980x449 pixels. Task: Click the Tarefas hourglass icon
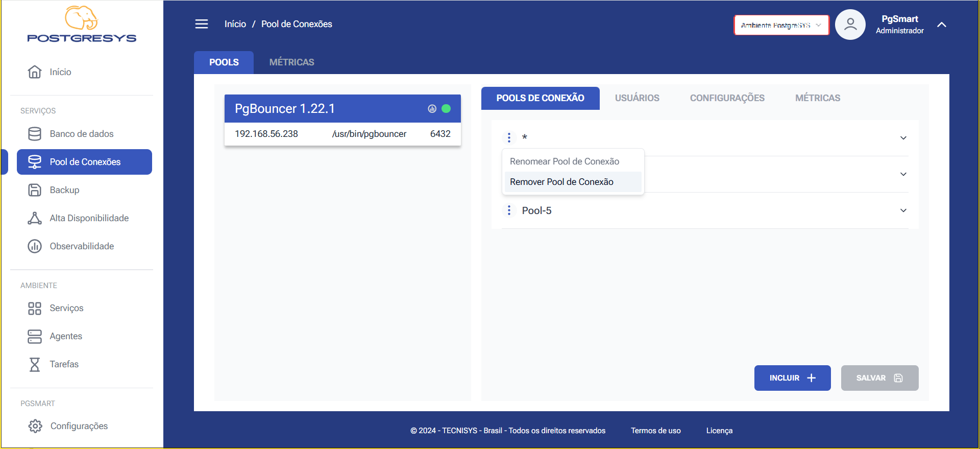[x=35, y=364]
